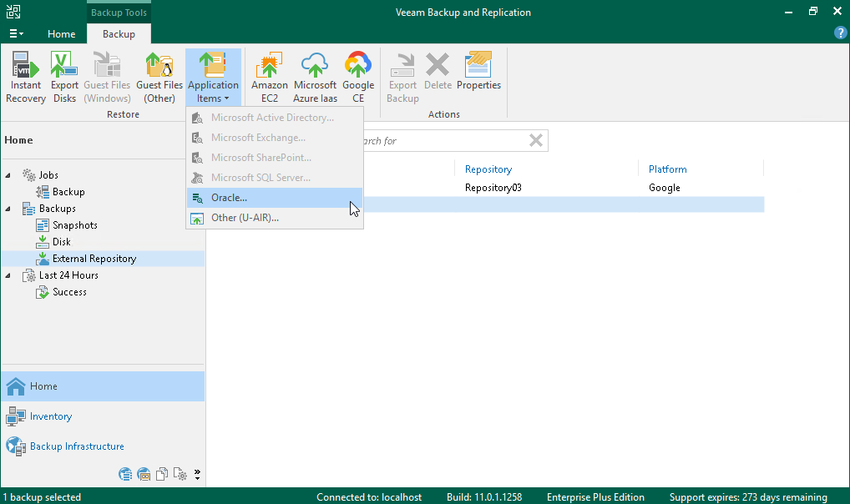Image resolution: width=850 pixels, height=504 pixels.
Task: Click the Export Disks ribbon button
Action: [x=64, y=77]
